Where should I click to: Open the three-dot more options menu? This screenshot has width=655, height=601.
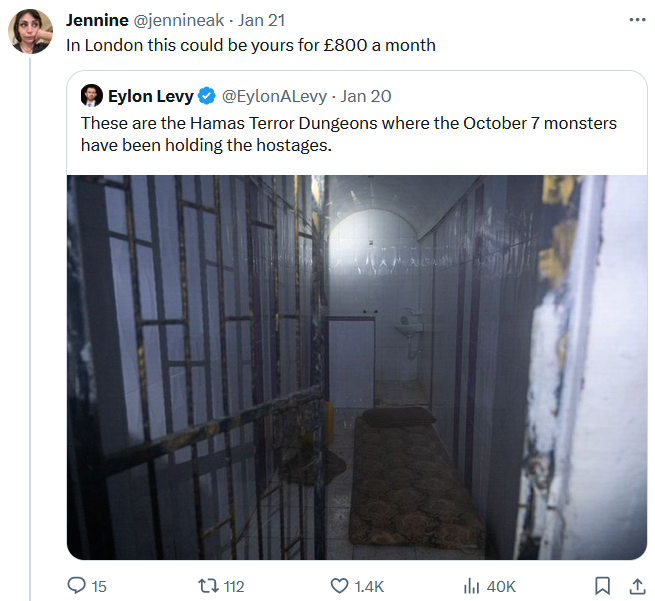pyautogui.click(x=637, y=20)
